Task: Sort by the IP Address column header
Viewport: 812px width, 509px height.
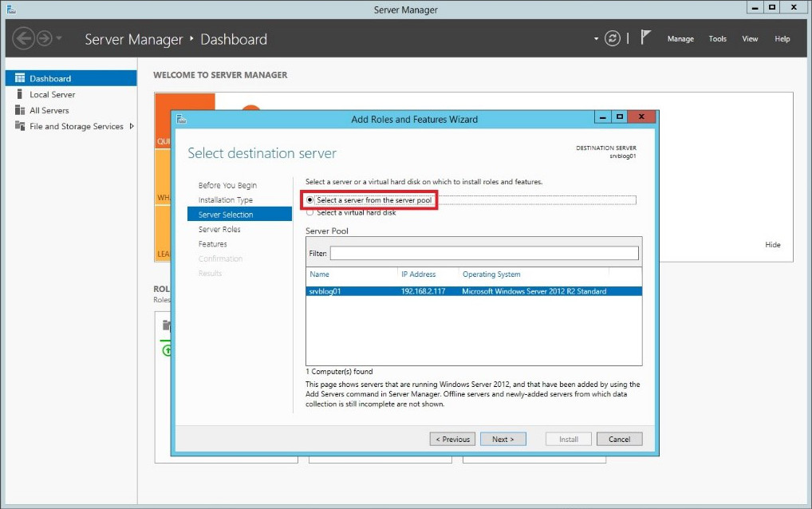Action: click(x=419, y=274)
